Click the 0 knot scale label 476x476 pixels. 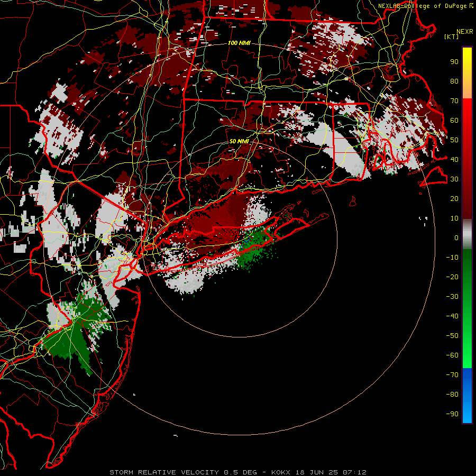[456, 237]
